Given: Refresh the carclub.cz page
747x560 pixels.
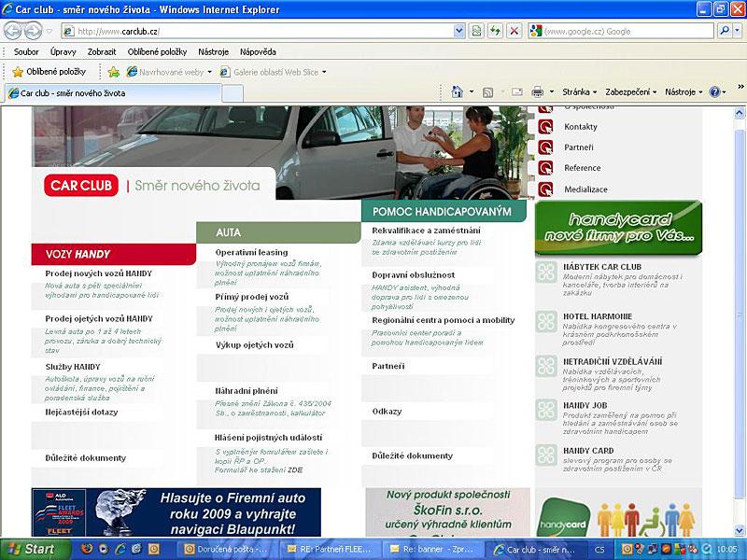Looking at the screenshot, I should (495, 32).
